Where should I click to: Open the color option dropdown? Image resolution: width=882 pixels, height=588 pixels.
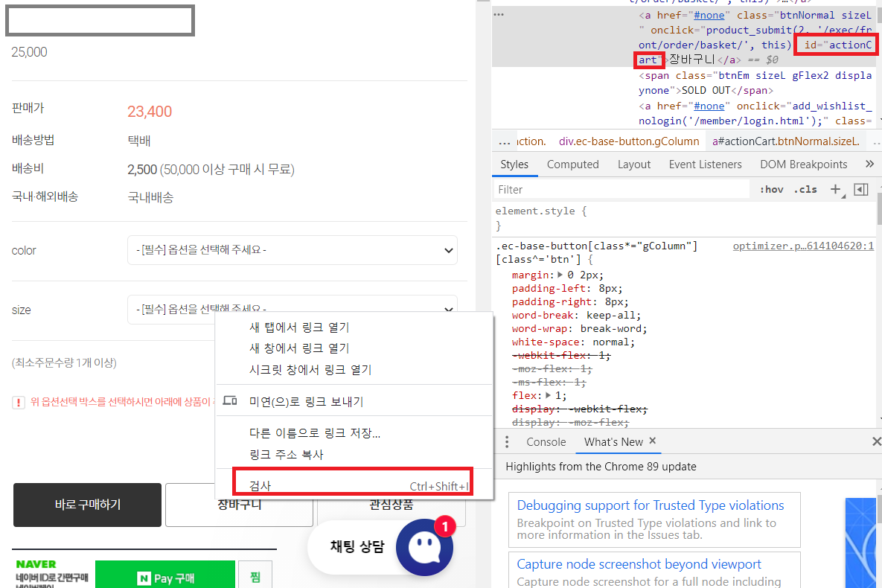(x=292, y=250)
